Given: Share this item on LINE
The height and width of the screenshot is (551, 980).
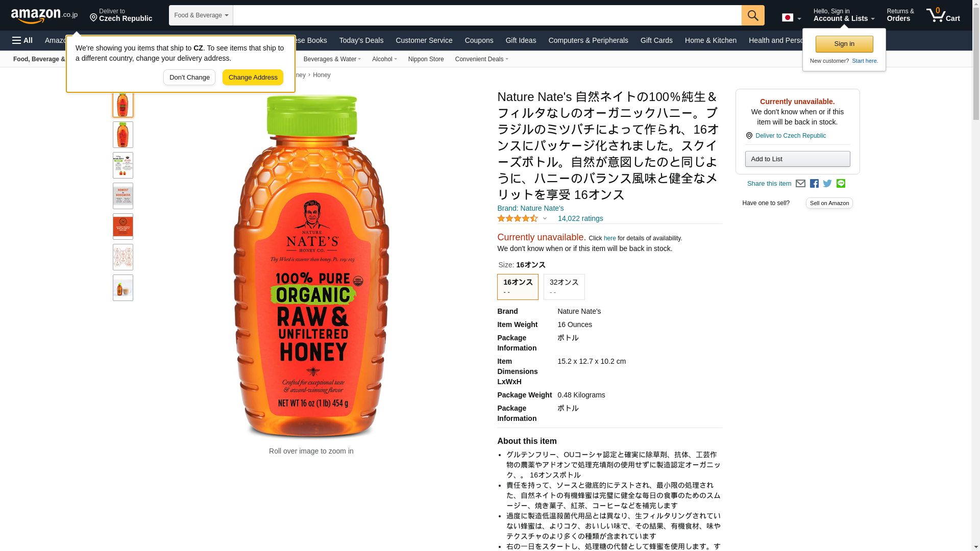Looking at the screenshot, I should 841,184.
